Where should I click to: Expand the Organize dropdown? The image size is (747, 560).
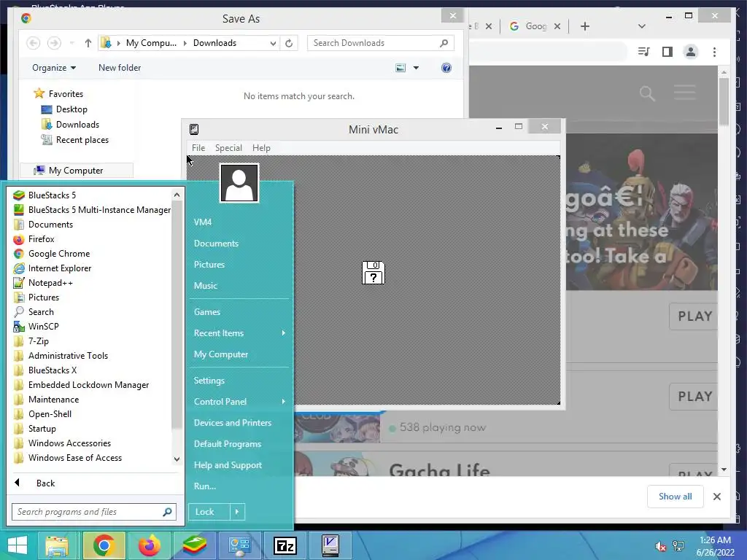(54, 68)
